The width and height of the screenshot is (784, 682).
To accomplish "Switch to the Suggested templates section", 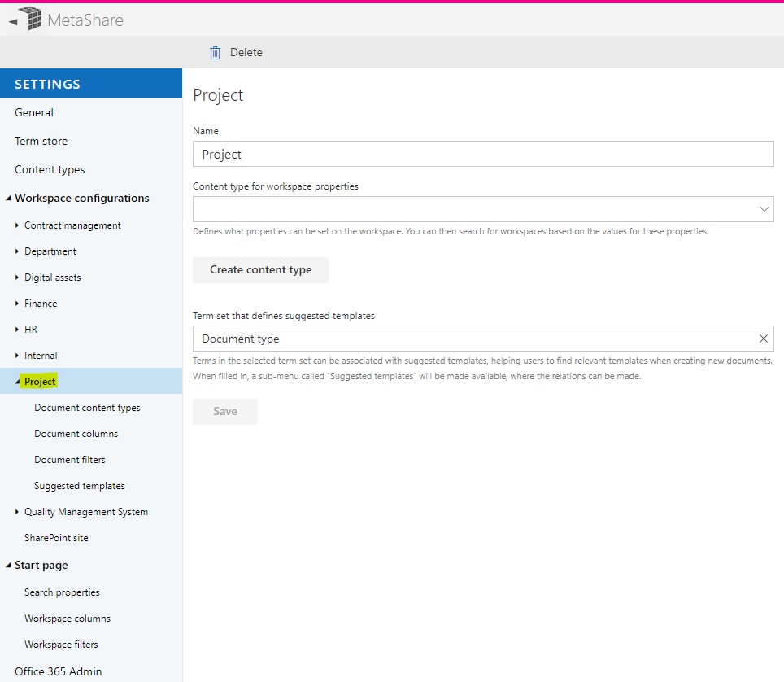I will [x=79, y=485].
